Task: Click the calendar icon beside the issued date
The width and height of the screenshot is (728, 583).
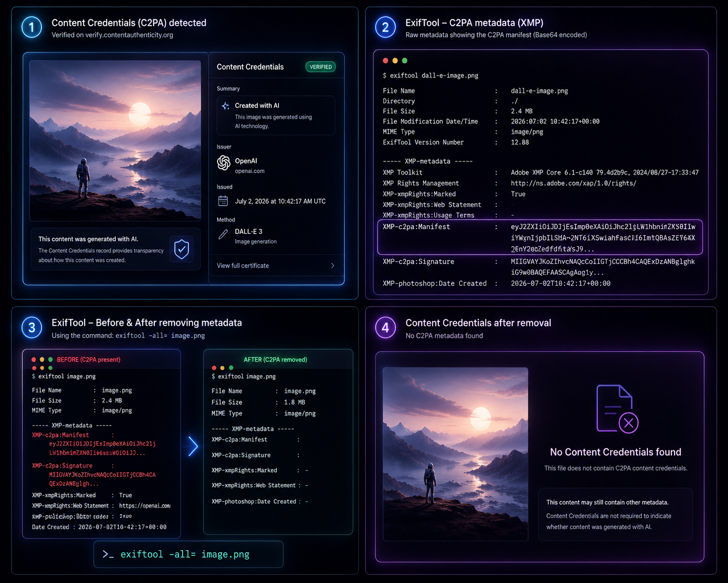Action: click(x=223, y=201)
